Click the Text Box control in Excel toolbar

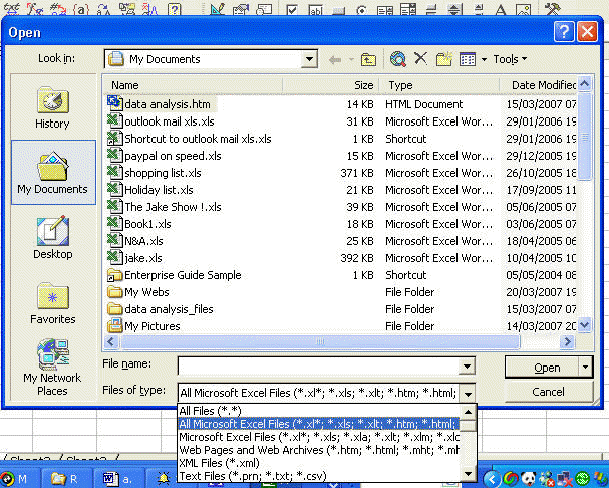(x=315, y=9)
